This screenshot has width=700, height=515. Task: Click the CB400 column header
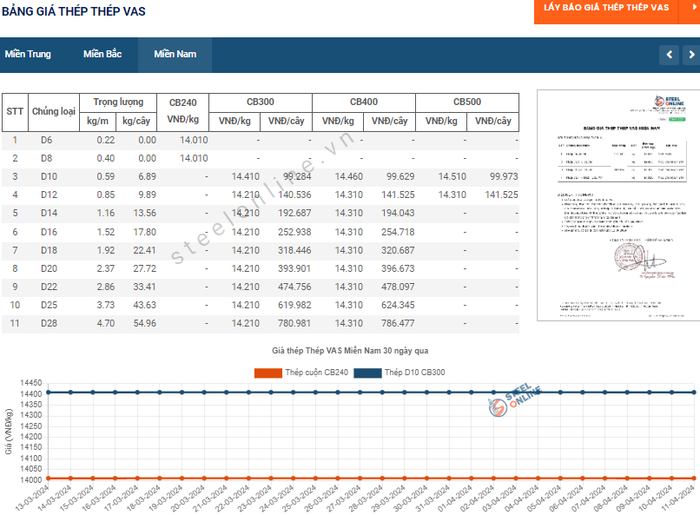(363, 102)
